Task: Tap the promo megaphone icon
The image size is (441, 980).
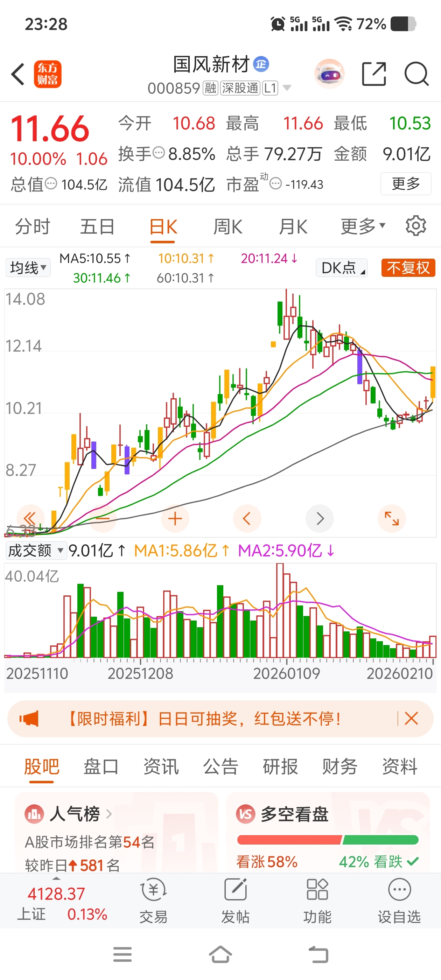Action: pos(29,719)
